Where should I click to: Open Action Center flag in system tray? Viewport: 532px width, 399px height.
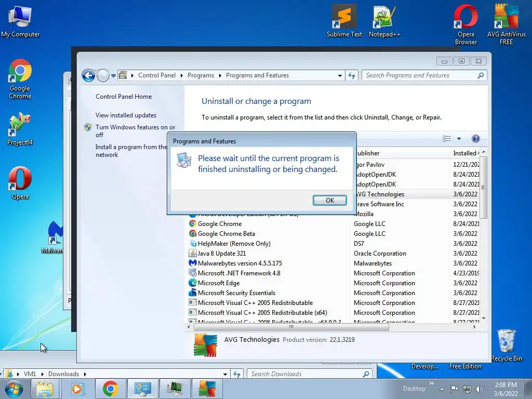click(x=454, y=389)
